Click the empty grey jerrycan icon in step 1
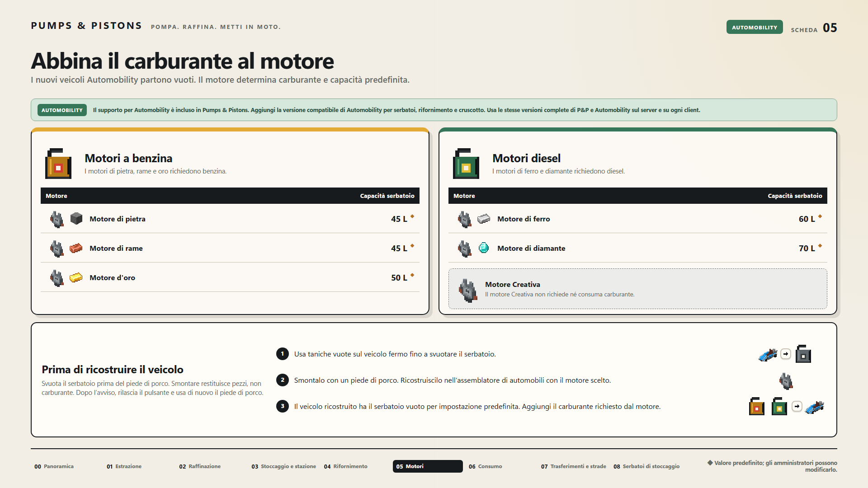This screenshot has height=488, width=868. [803, 354]
